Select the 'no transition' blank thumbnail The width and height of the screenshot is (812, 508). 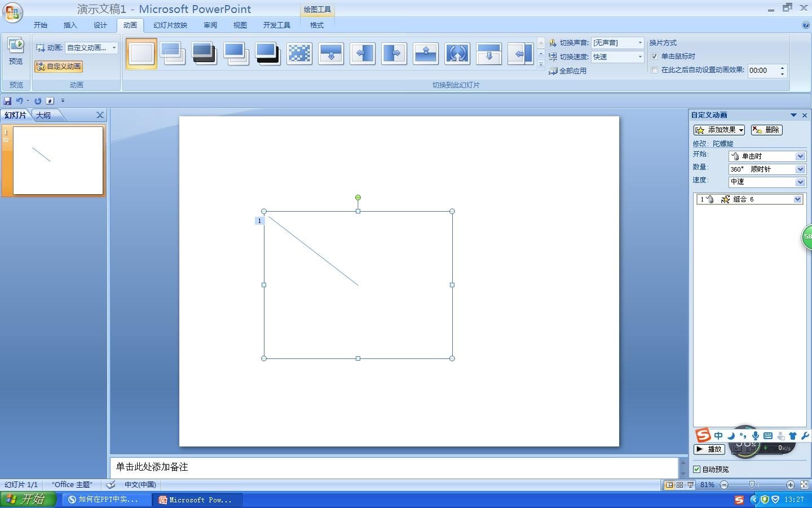142,54
